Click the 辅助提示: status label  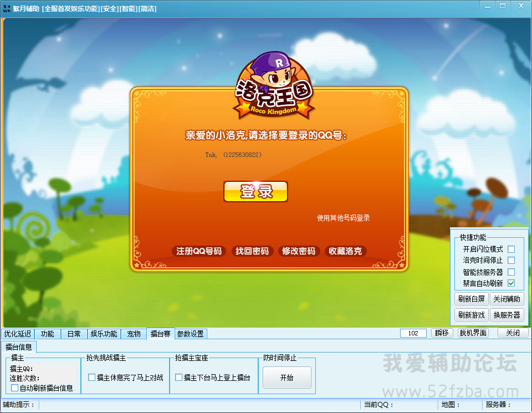pyautogui.click(x=18, y=405)
